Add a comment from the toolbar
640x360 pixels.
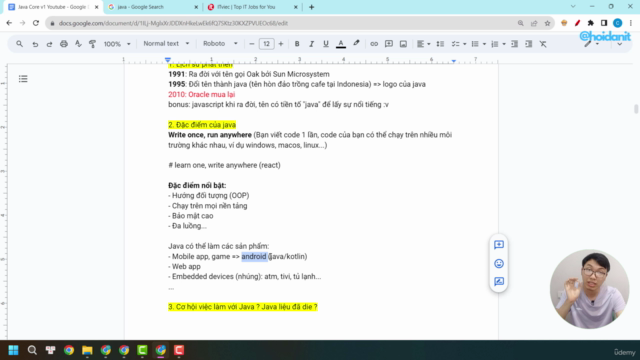pos(389,44)
